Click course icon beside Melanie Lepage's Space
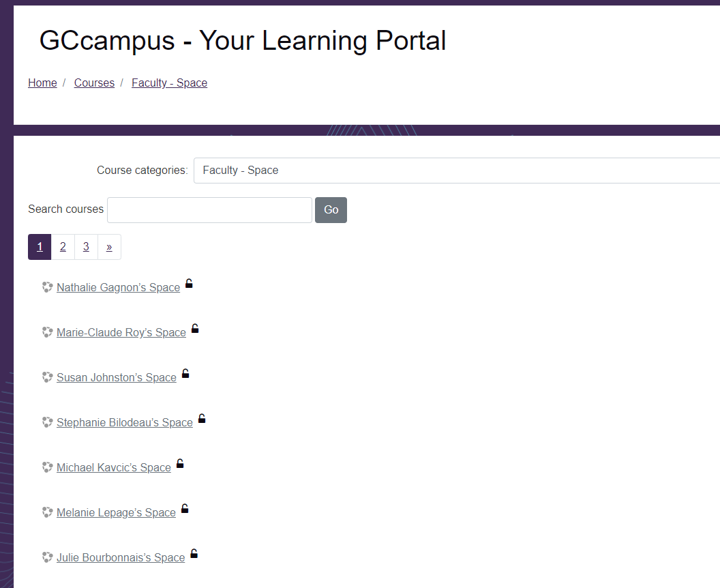Image resolution: width=720 pixels, height=588 pixels. (47, 512)
